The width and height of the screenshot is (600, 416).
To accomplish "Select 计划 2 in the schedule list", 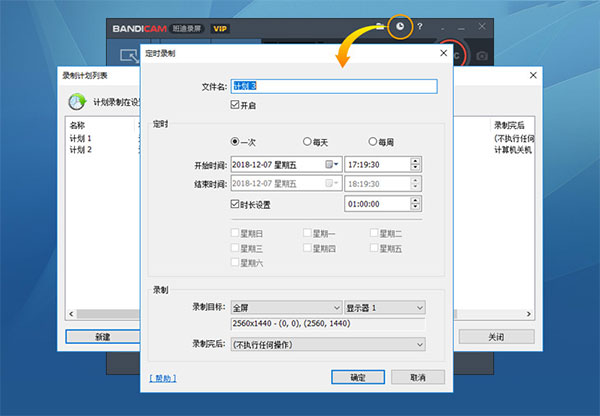I will pyautogui.click(x=80, y=150).
